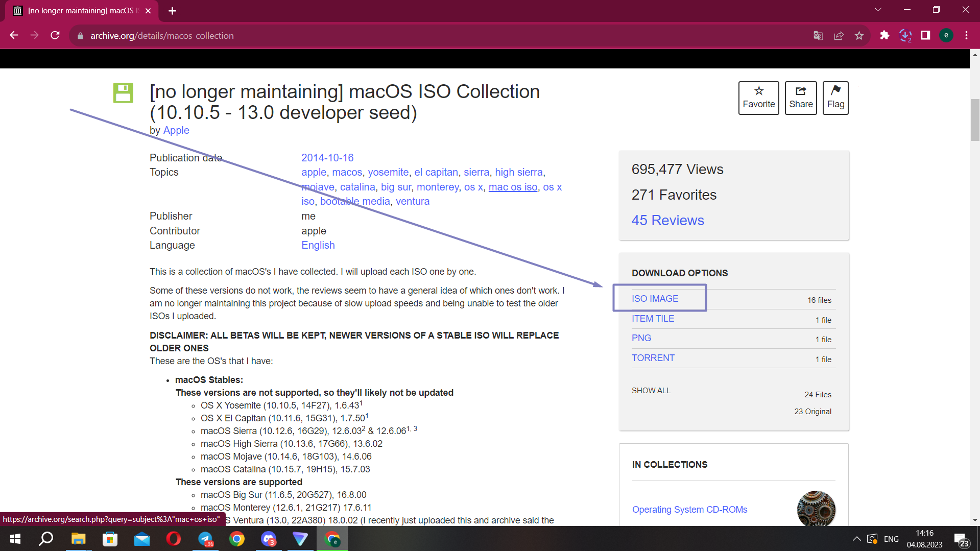980x551 pixels.
Task: Reload the archive.org page
Action: click(x=55, y=35)
